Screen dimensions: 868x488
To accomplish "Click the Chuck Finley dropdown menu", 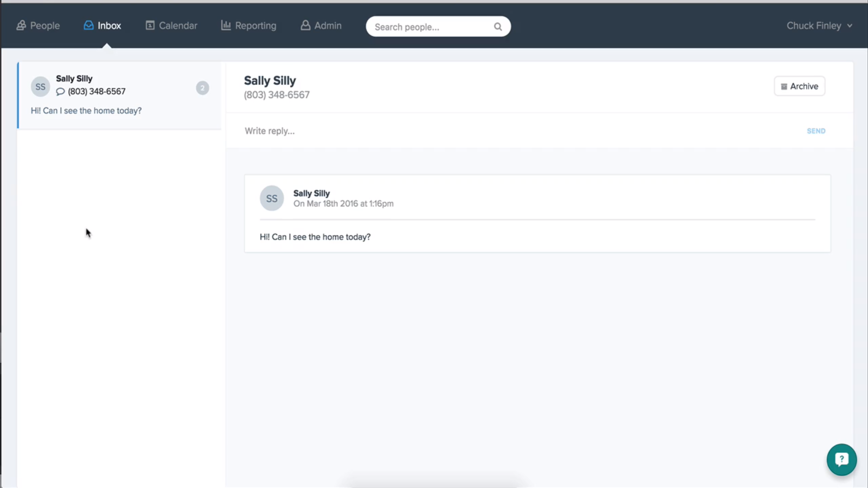I will [x=819, y=25].
